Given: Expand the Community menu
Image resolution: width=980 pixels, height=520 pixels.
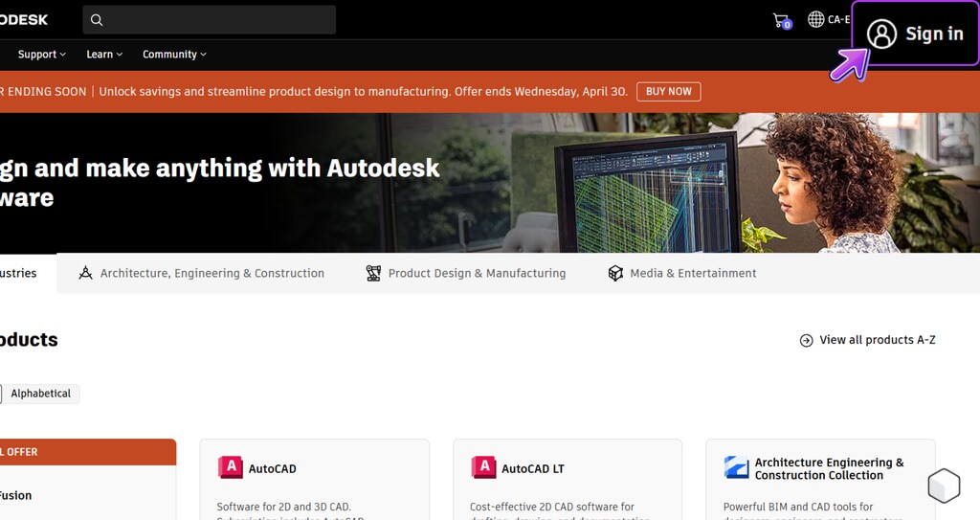Looking at the screenshot, I should 174,55.
